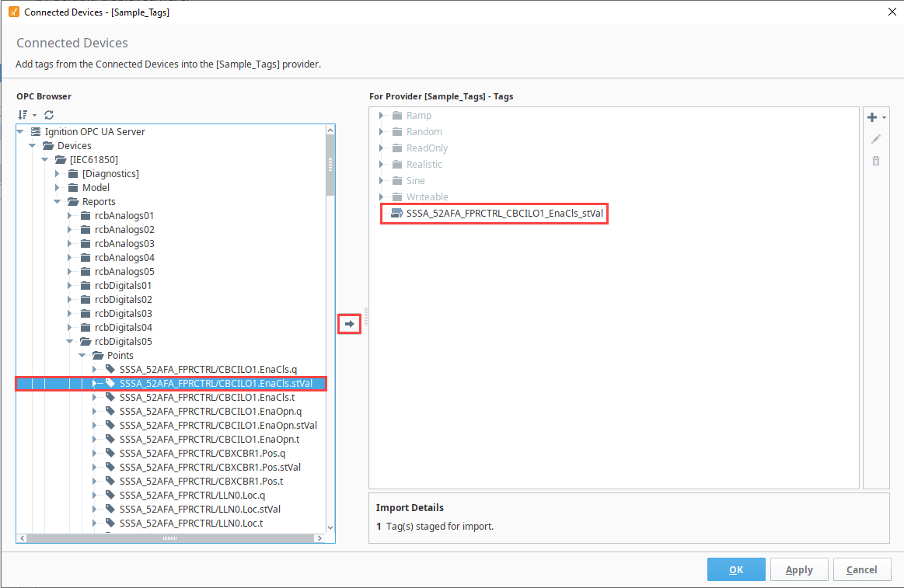Viewport: 904px width, 588px height.
Task: Click the pencil edit tag icon
Action: point(876,139)
